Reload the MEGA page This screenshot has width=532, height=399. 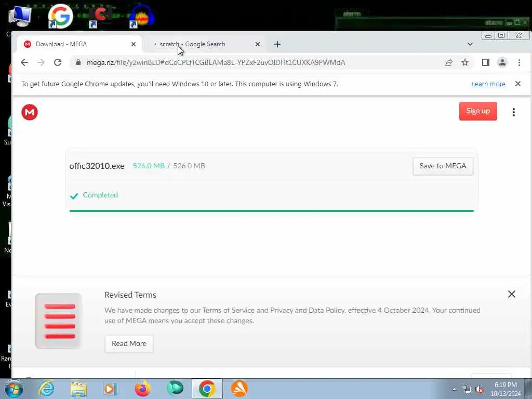58,62
